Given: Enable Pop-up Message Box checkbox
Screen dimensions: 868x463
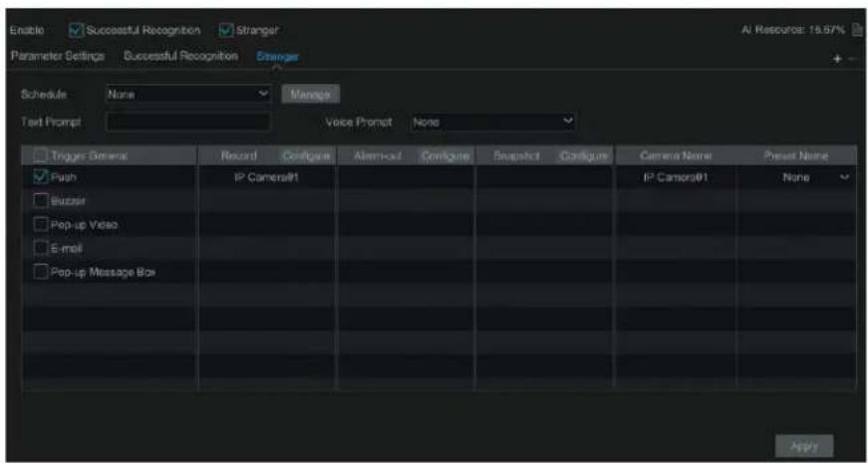Looking at the screenshot, I should (x=41, y=272).
